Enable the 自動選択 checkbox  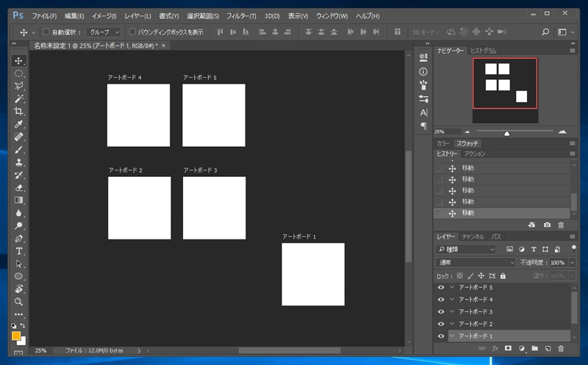pyautogui.click(x=46, y=32)
